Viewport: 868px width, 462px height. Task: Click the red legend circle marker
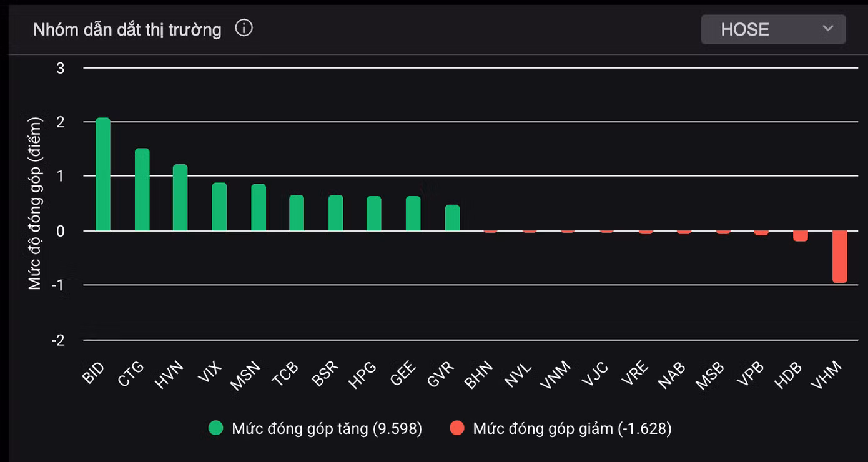pyautogui.click(x=457, y=428)
